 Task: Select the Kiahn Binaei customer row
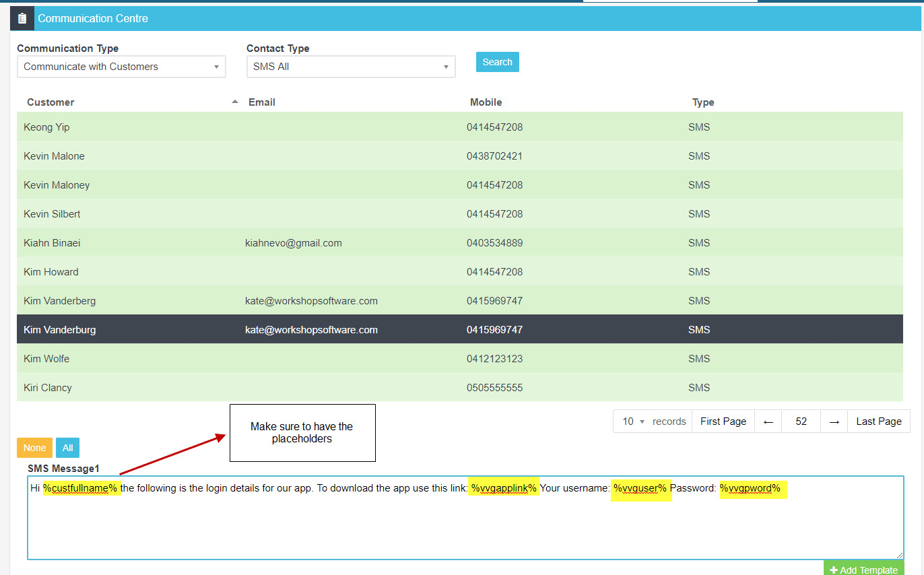[x=460, y=242]
